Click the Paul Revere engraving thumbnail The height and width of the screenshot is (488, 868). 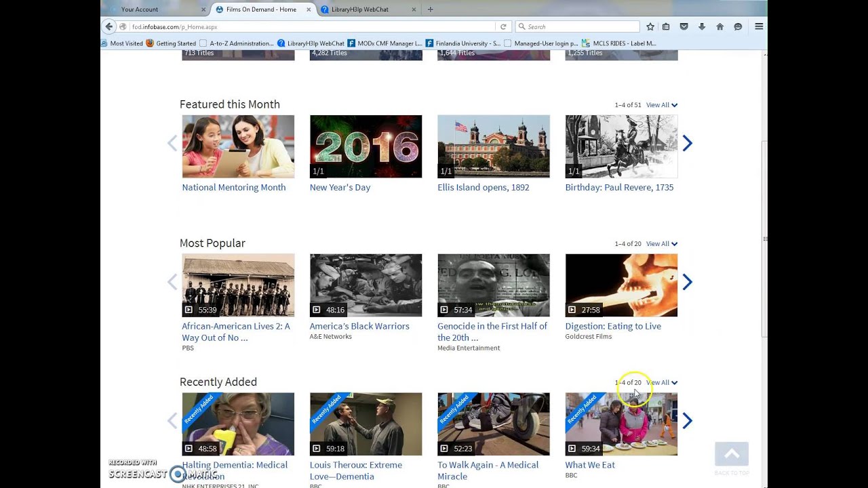tap(621, 146)
